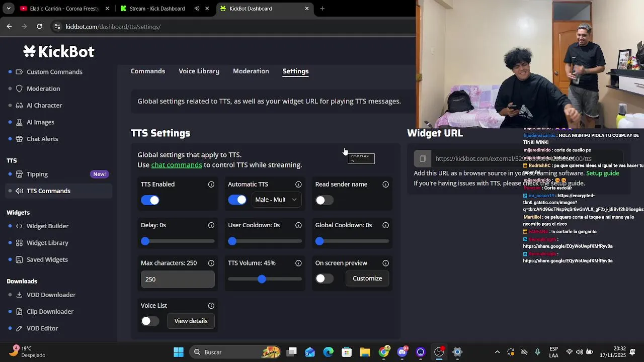
Task: Adjust the TTS Volume slider
Action: pyautogui.click(x=265, y=279)
